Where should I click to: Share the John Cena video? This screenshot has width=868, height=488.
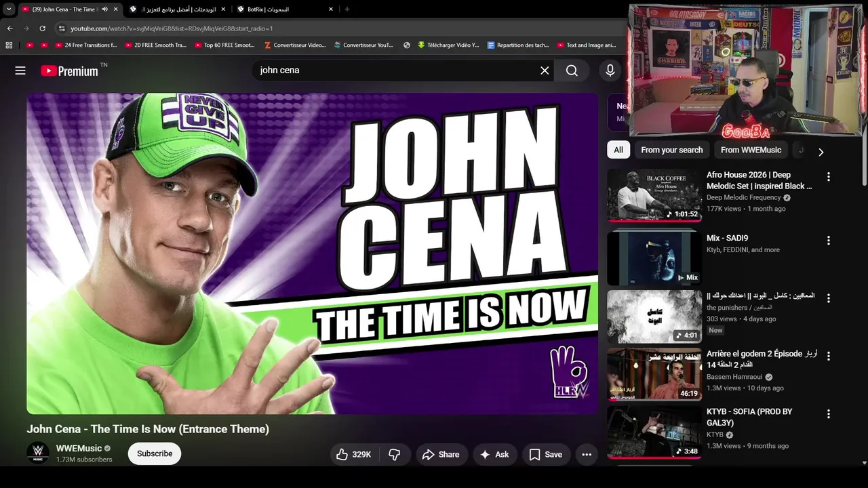(441, 455)
